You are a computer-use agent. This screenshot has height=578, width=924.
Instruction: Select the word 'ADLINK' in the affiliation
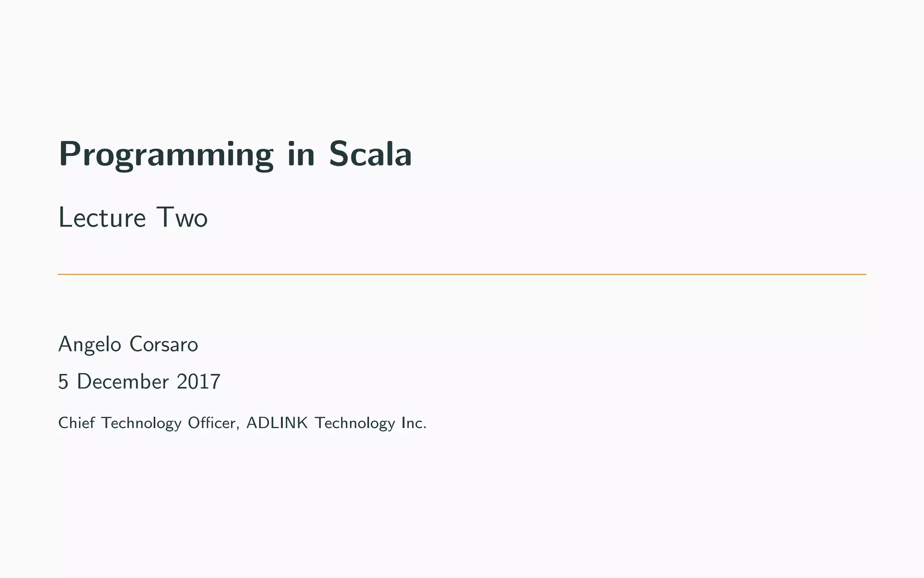pos(277,423)
